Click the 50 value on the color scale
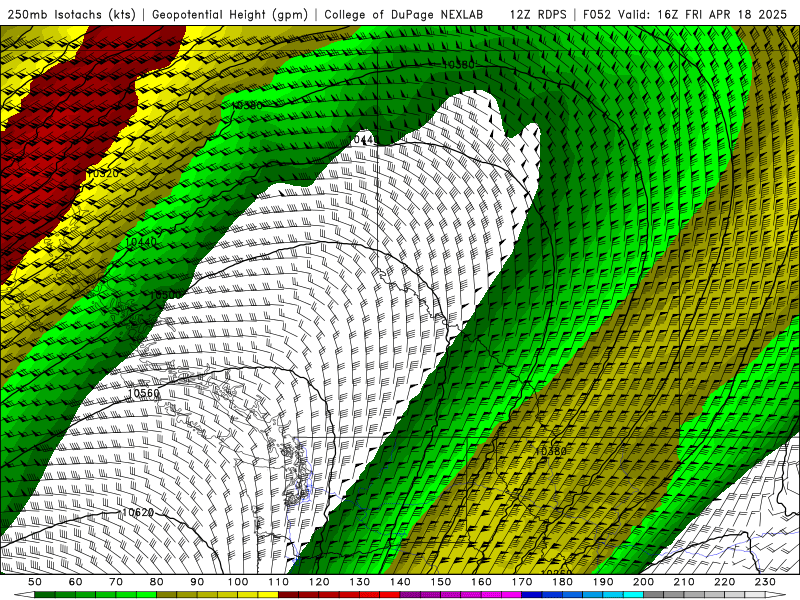The image size is (800, 600). tap(35, 582)
